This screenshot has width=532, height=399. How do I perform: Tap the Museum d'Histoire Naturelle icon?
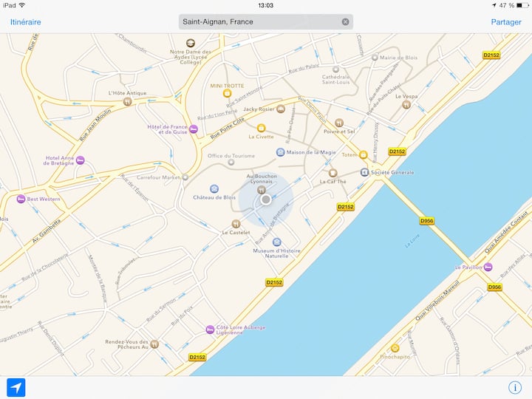277,242
